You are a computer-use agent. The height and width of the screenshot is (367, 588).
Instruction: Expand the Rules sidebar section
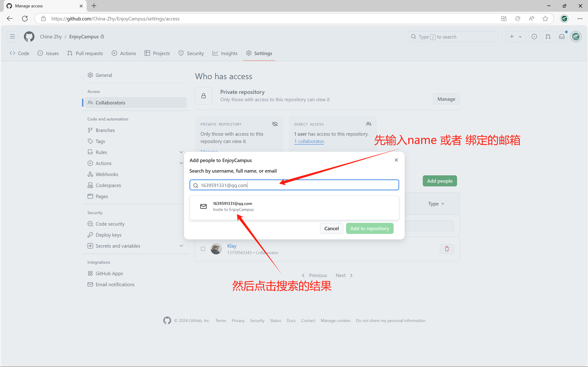pos(181,152)
